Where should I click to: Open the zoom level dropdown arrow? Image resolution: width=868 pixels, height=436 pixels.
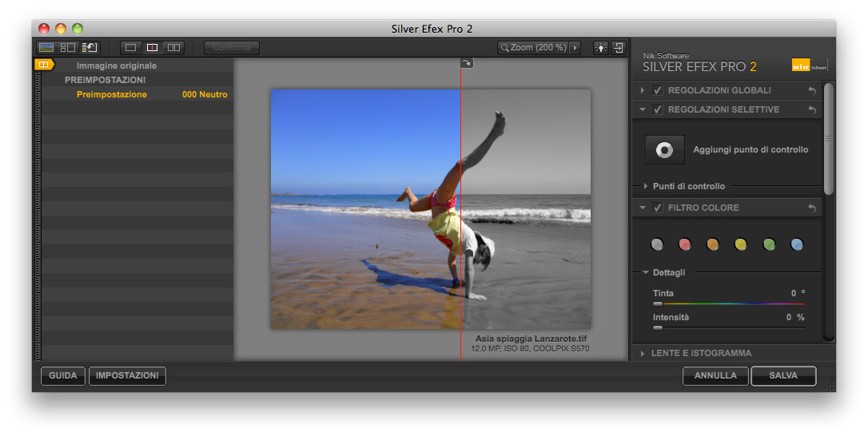tap(575, 48)
